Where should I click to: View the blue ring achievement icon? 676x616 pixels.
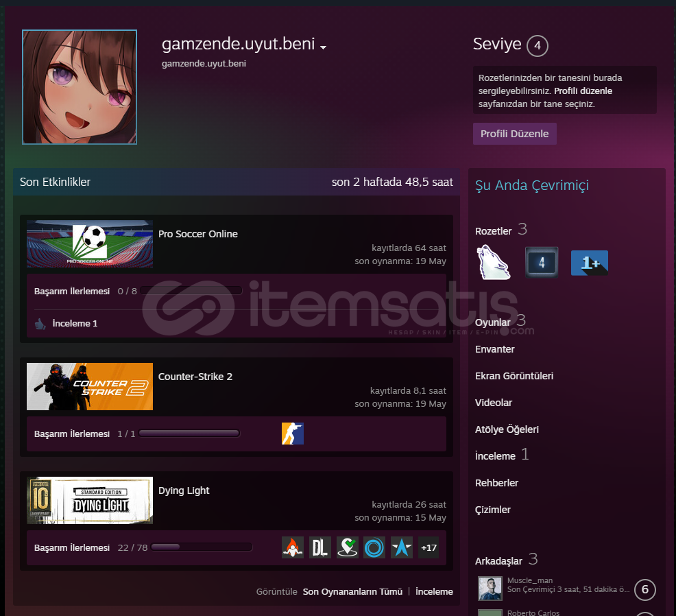coord(374,547)
